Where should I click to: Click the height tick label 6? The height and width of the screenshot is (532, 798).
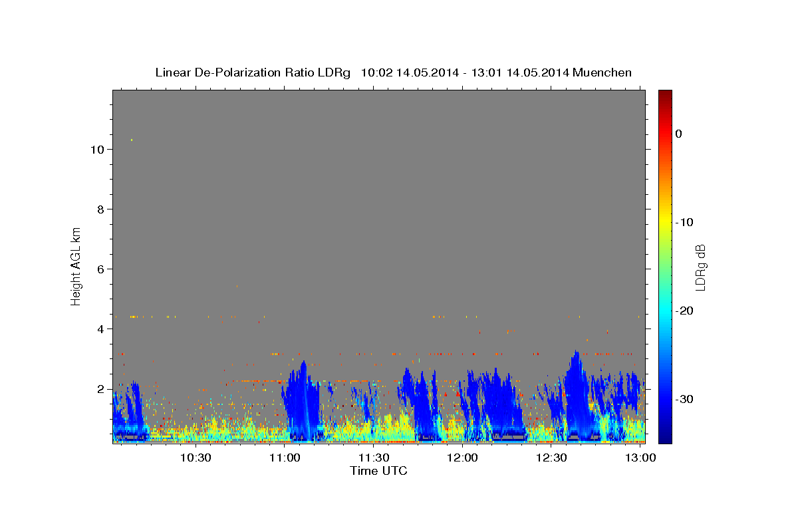point(100,269)
